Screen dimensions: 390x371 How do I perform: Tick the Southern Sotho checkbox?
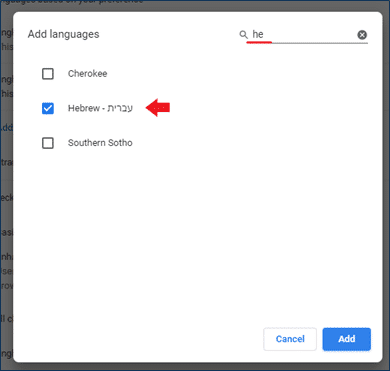[x=48, y=143]
